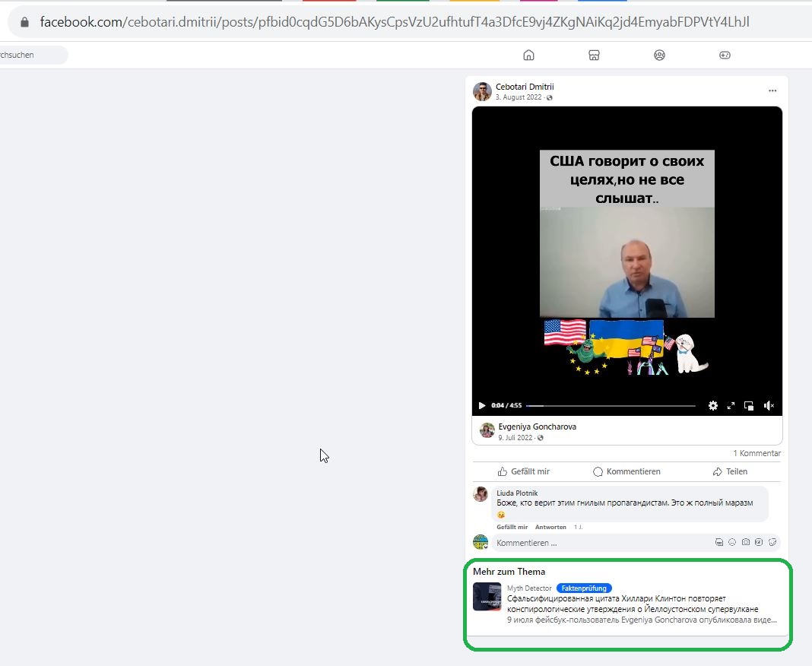The width and height of the screenshot is (812, 666).
Task: Open Evgeniya Goncharova's profile avatar
Action: pyautogui.click(x=487, y=430)
